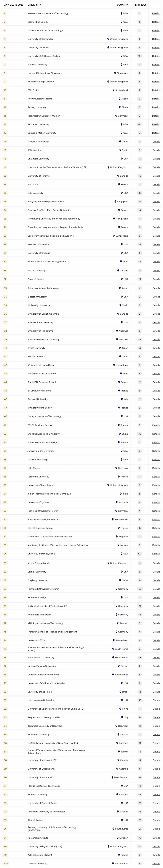Click the University of Tokyo name
The width and height of the screenshot is (163, 868).
pyautogui.click(x=40, y=99)
